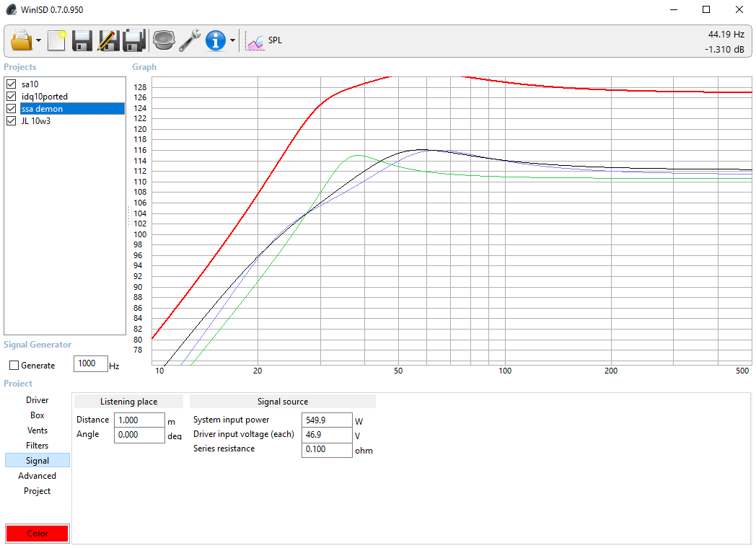Open the driver editor speaker icon
The height and width of the screenshot is (548, 756).
click(164, 40)
